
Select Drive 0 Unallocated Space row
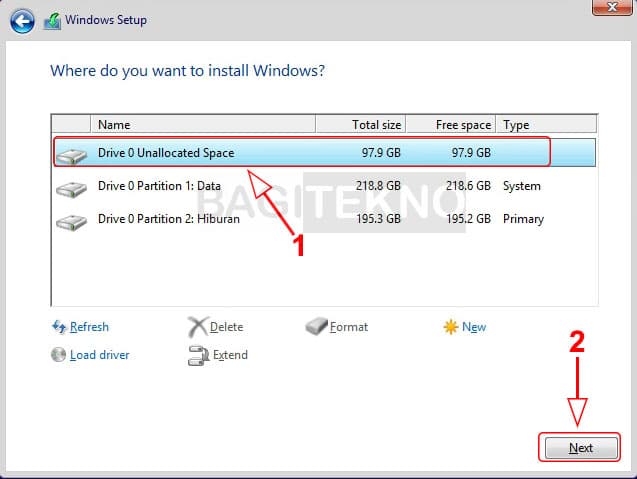tap(324, 152)
